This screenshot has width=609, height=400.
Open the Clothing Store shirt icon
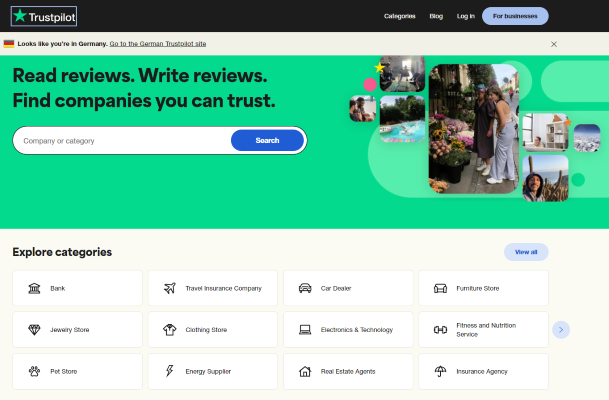(169, 329)
